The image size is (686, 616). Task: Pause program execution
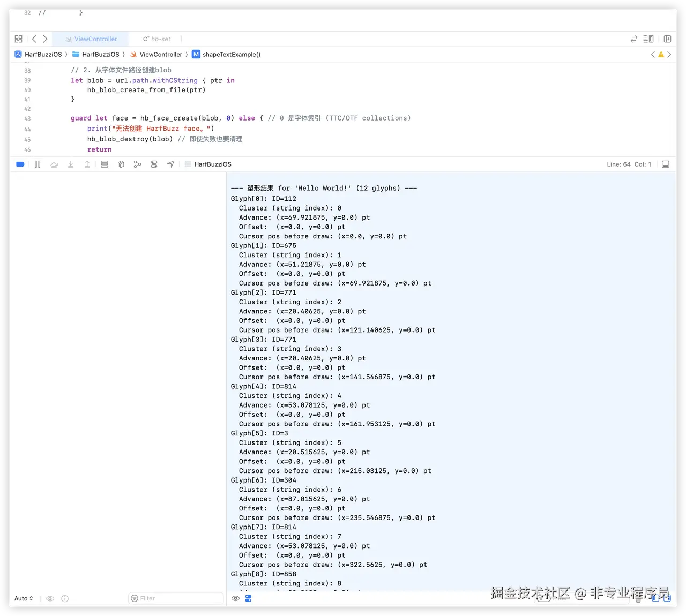click(x=38, y=164)
